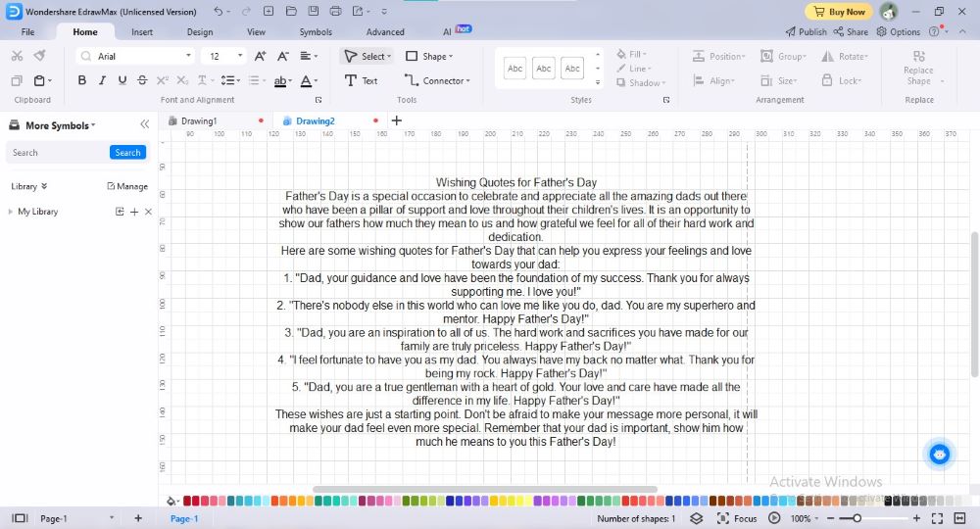Screen dimensions: 980x529
Task: Add a new document tab with plus
Action: coord(396,120)
